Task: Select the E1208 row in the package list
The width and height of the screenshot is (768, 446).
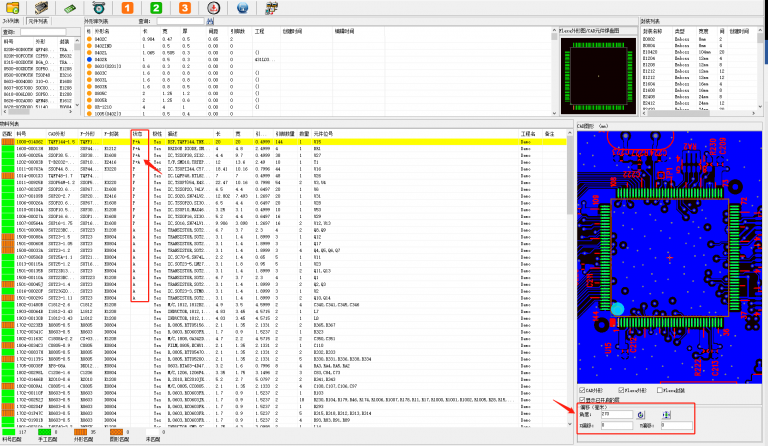Action: pos(699,65)
